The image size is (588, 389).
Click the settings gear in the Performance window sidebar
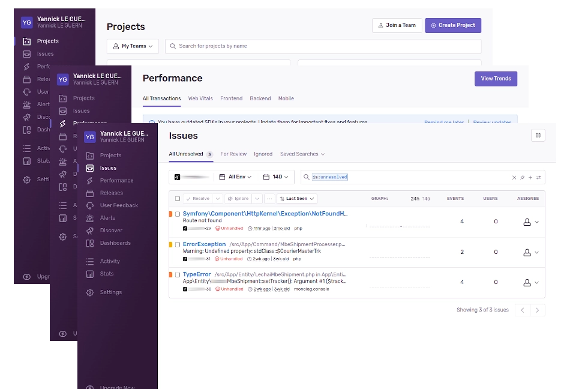[62, 237]
